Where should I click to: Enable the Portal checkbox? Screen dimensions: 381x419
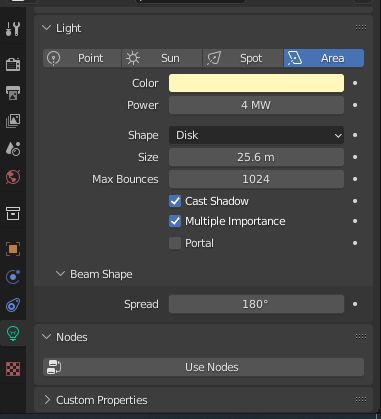click(x=175, y=243)
